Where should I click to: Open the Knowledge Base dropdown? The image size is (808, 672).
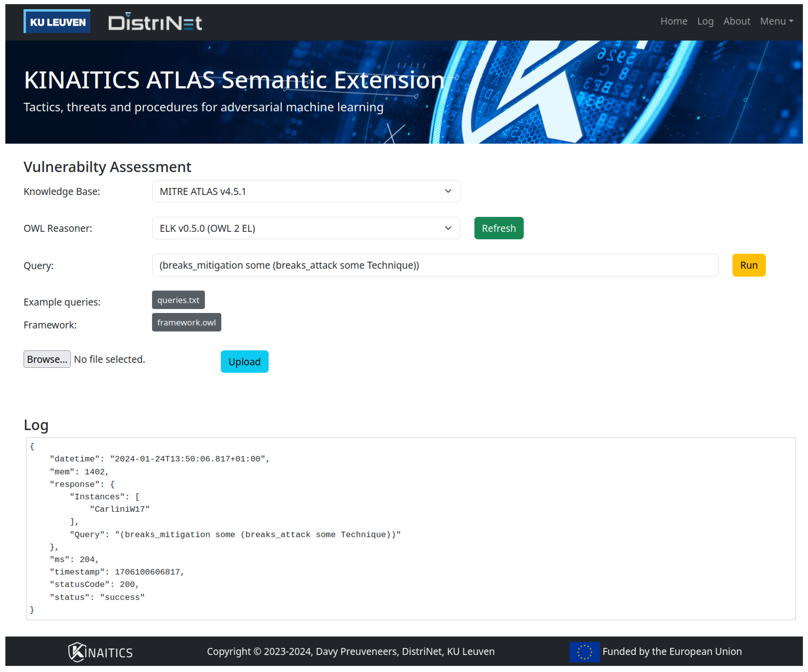(x=306, y=192)
